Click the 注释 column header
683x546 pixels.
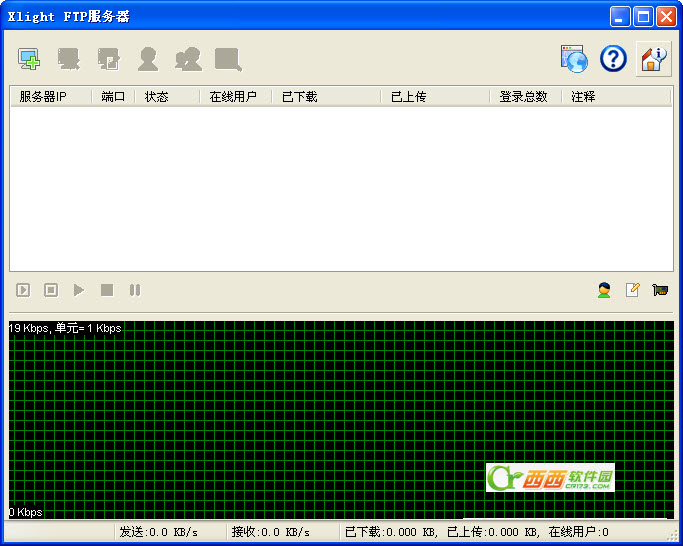coord(616,97)
